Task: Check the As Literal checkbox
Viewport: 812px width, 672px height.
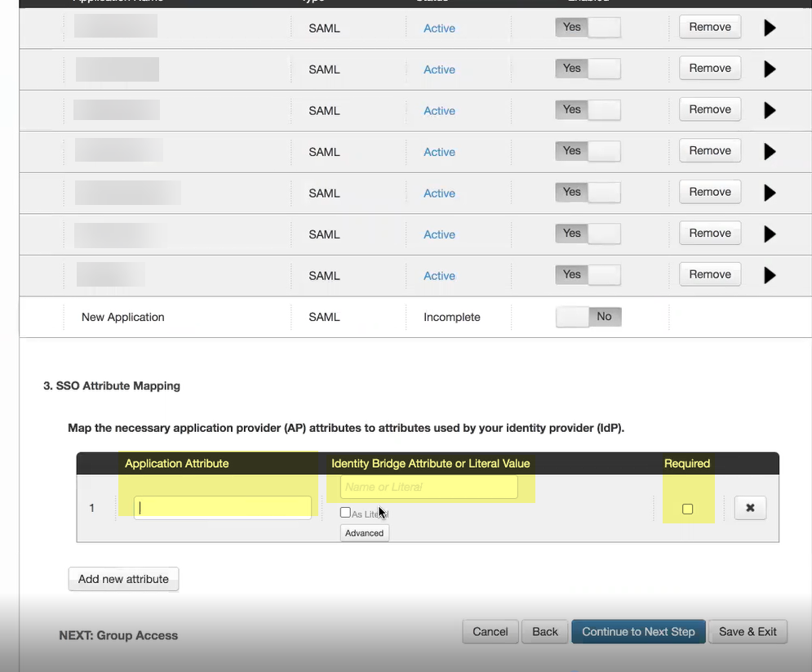Action: (x=345, y=513)
